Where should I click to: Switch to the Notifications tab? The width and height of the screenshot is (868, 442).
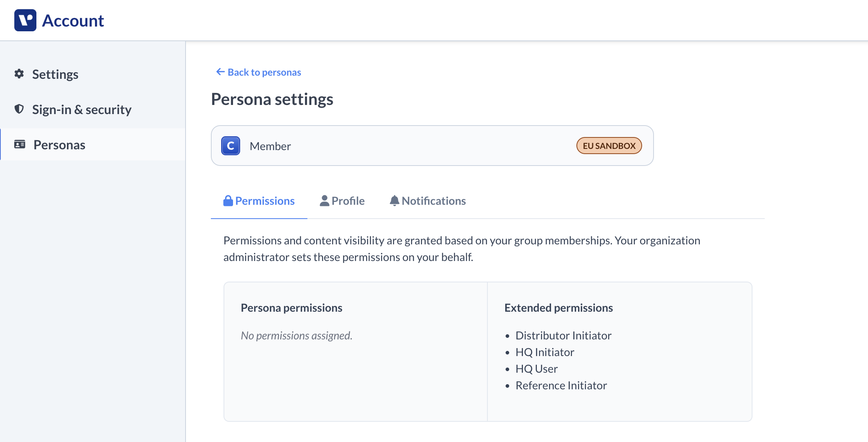(x=428, y=201)
